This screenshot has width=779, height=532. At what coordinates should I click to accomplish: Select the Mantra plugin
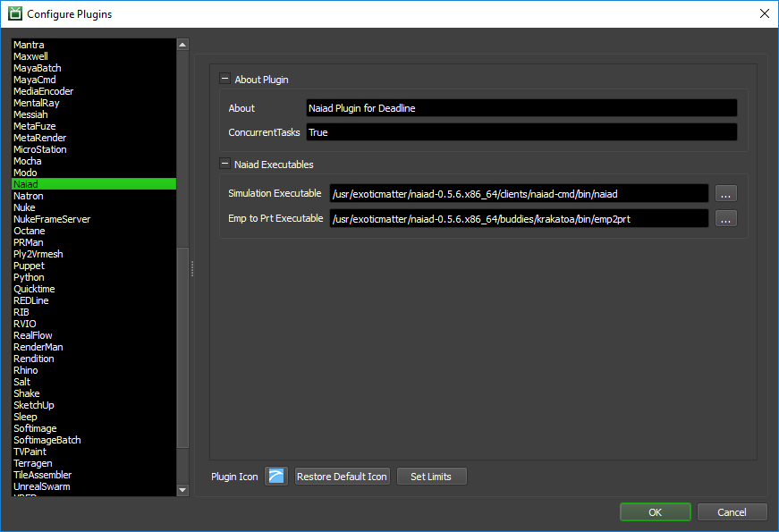click(x=28, y=44)
